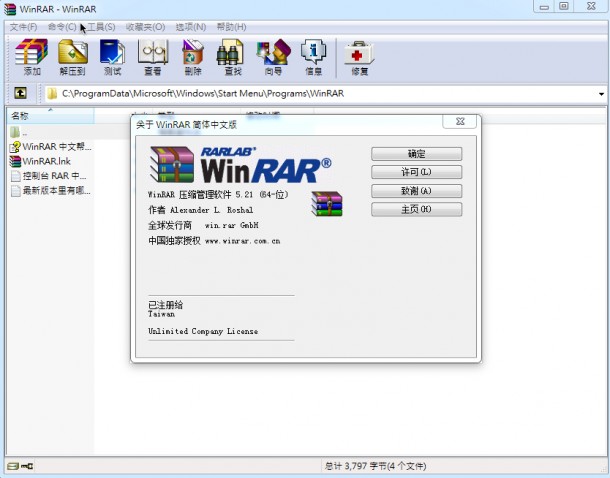Open the address path dropdown arrow

click(601, 94)
